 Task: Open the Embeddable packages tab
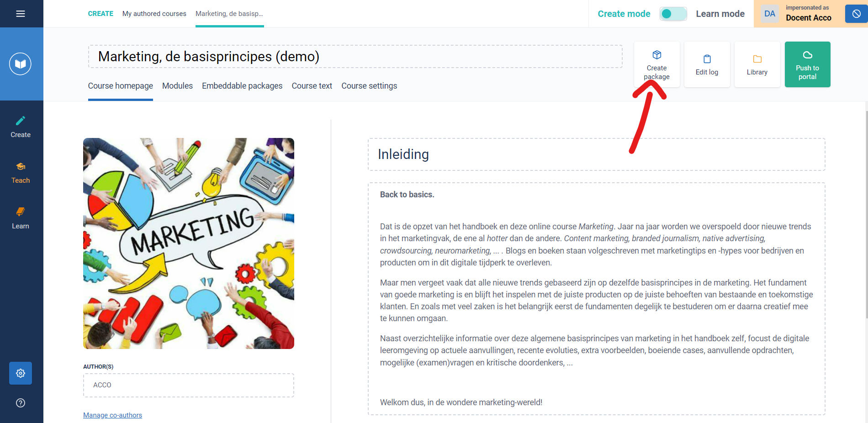(242, 86)
